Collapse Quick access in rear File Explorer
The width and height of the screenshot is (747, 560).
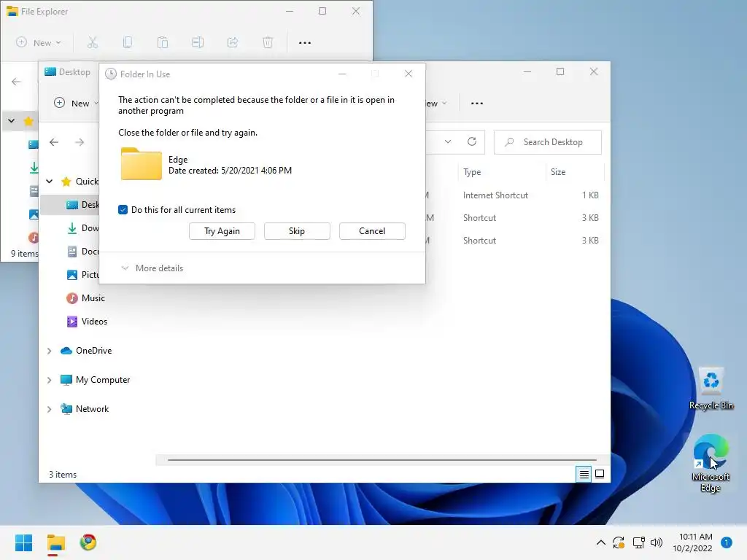[12, 121]
